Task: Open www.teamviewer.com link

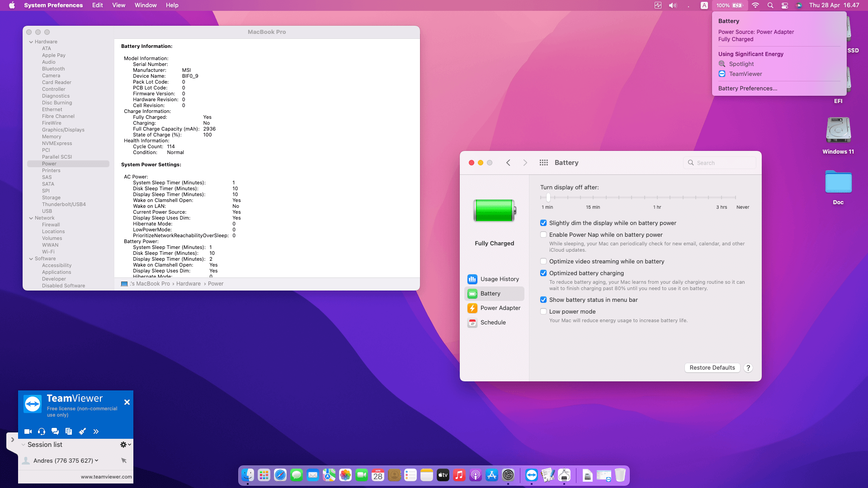Action: [x=106, y=477]
